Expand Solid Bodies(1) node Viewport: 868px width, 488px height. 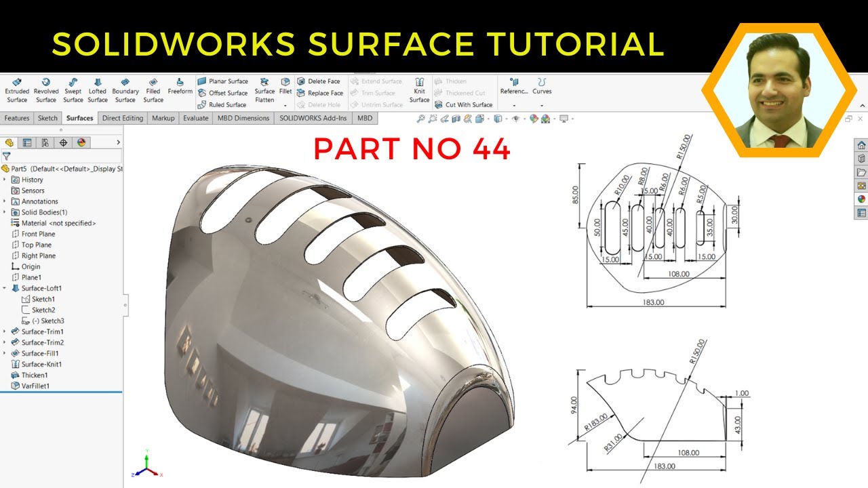(5, 212)
